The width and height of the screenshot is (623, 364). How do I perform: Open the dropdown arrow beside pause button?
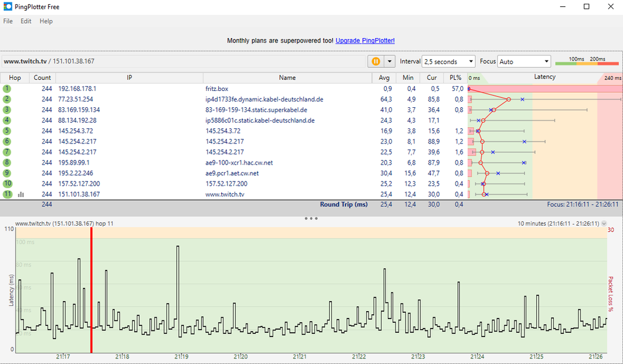(x=390, y=61)
